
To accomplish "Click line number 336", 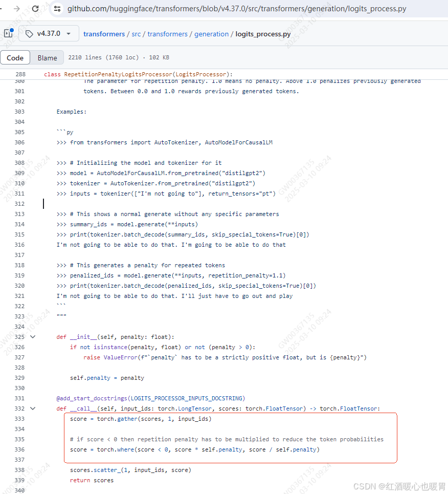I will 19,449.
